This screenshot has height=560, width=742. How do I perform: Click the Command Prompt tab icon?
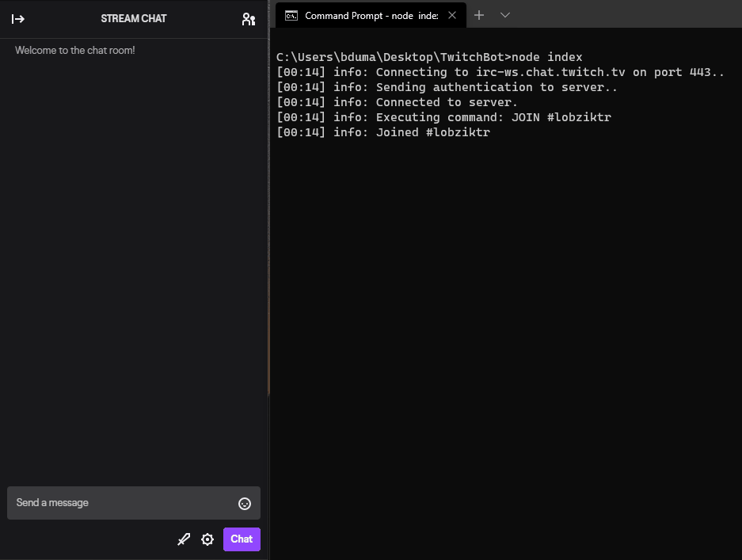click(x=291, y=16)
